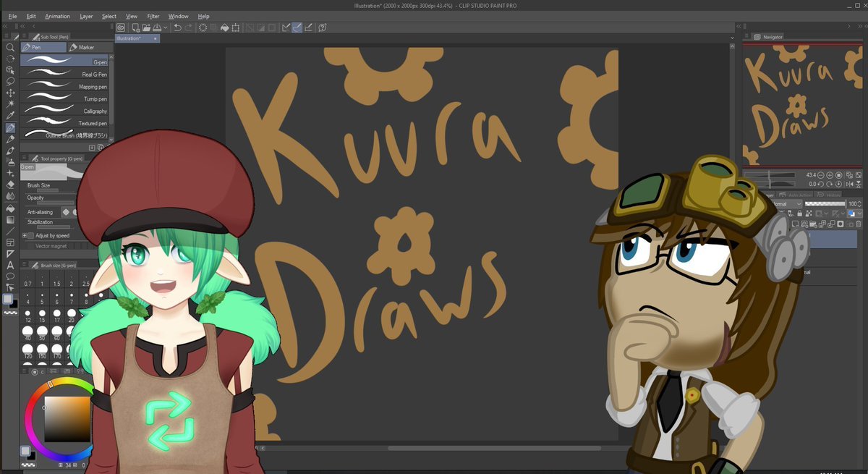Collapse right panel double-arrow
The height and width of the screenshot is (474, 868).
861,26
